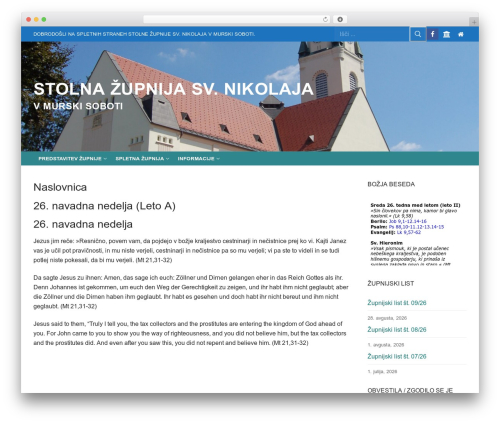500x423 pixels.
Task: Open Župnijski list št. 09/26
Action: click(397, 303)
